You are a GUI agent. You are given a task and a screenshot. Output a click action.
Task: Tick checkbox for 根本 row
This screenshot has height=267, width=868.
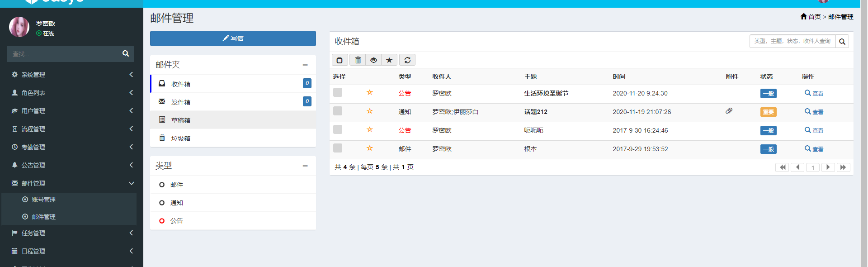338,148
